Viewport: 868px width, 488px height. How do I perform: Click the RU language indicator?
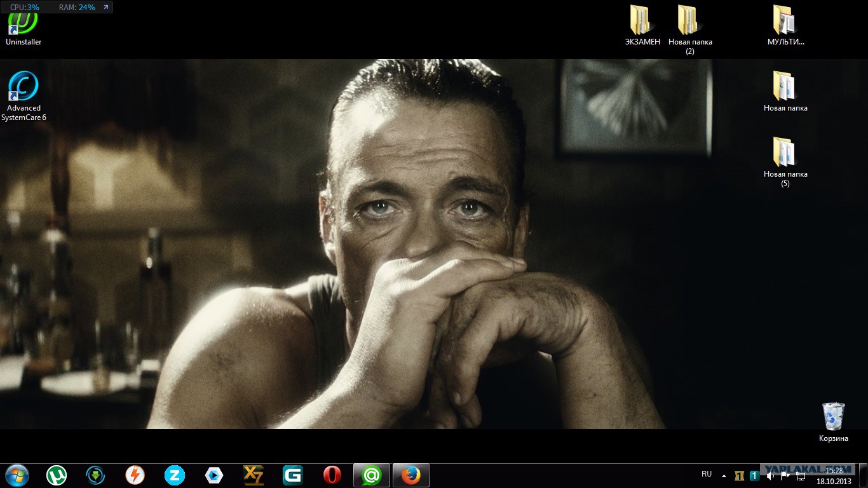[707, 474]
